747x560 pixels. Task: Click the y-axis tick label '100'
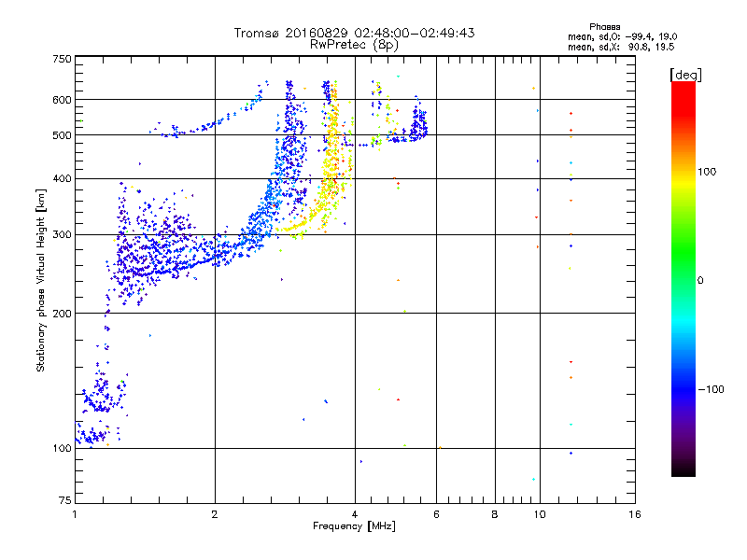click(63, 449)
